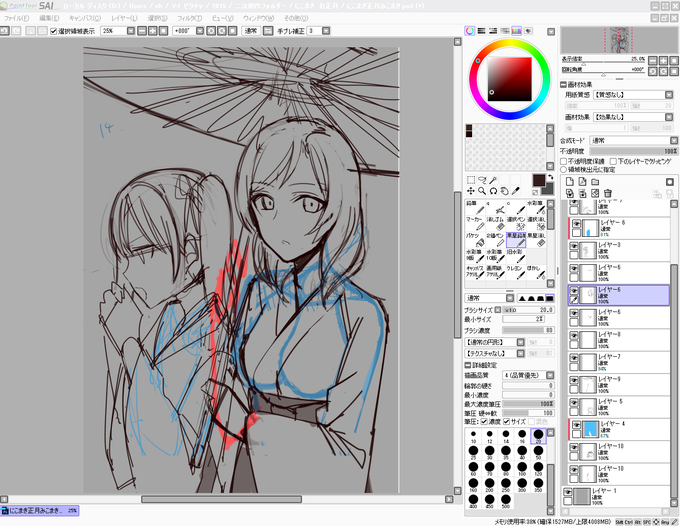
Task: Open the 手ブレ補正 stabilizer dropdown
Action: [326, 31]
